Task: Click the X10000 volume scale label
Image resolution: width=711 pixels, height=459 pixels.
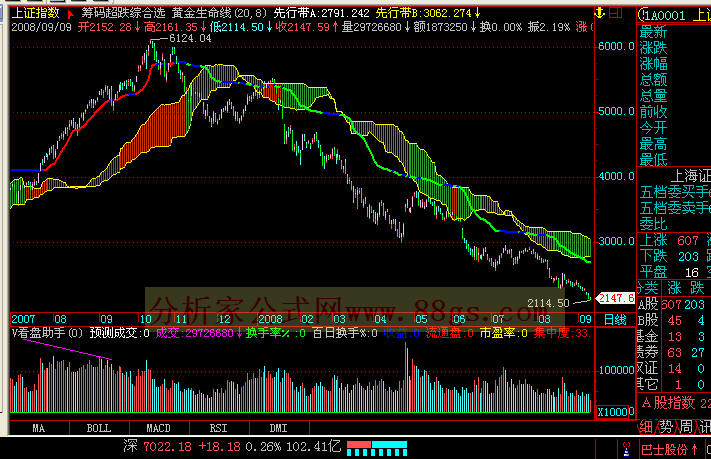Action: pos(615,412)
